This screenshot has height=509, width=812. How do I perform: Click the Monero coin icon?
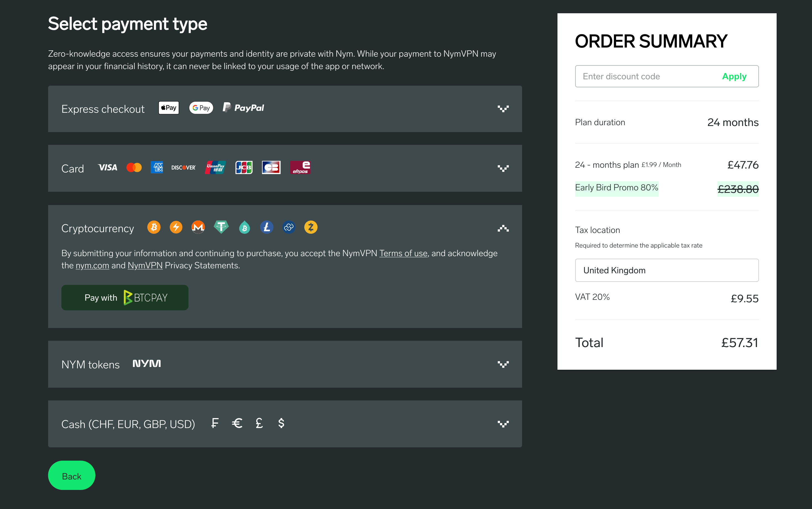198,227
